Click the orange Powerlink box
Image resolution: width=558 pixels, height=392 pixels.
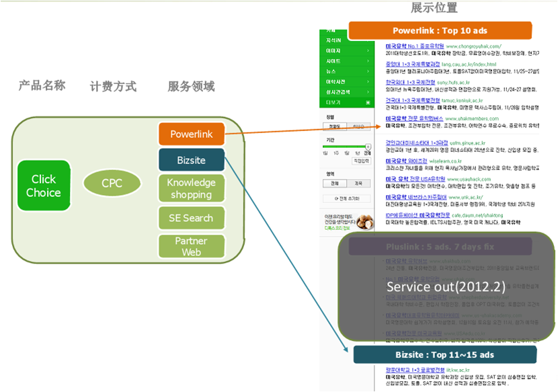[x=192, y=134]
